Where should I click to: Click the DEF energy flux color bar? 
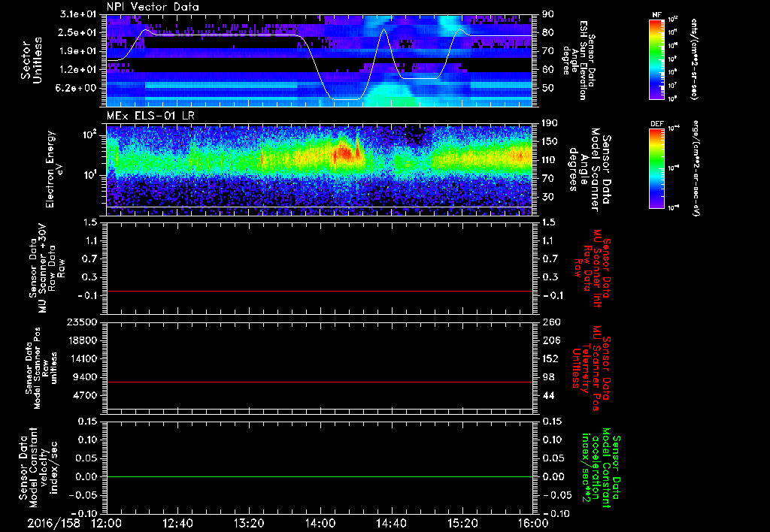pyautogui.click(x=656, y=168)
